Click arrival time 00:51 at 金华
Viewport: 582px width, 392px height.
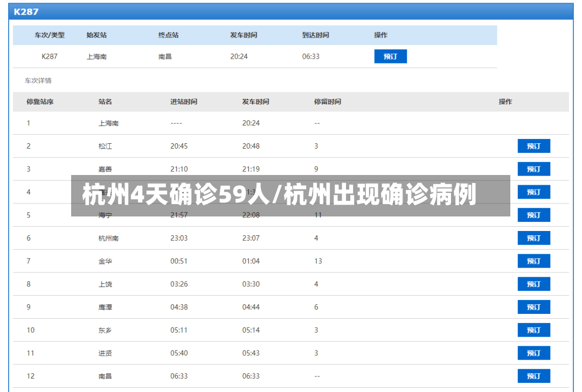pos(179,261)
